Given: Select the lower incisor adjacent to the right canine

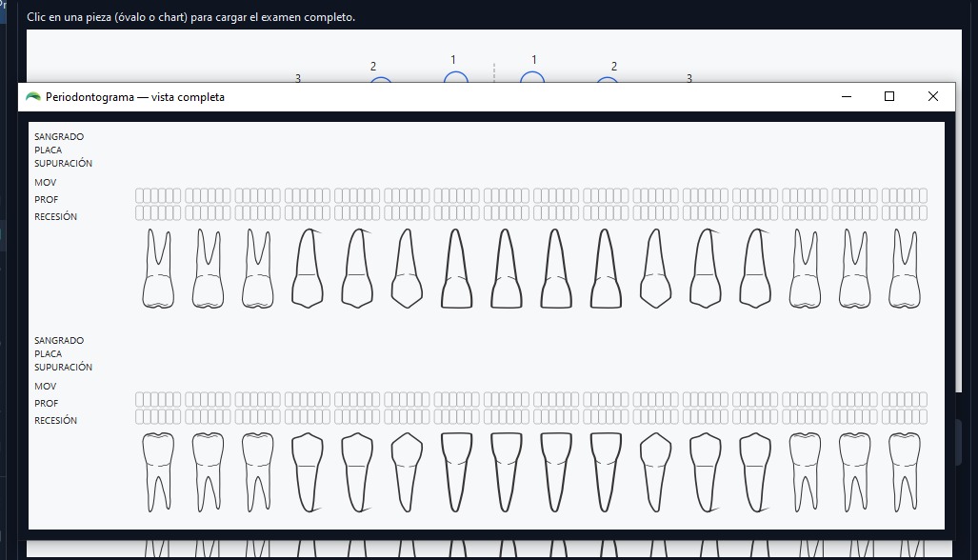Looking at the screenshot, I should click(606, 472).
